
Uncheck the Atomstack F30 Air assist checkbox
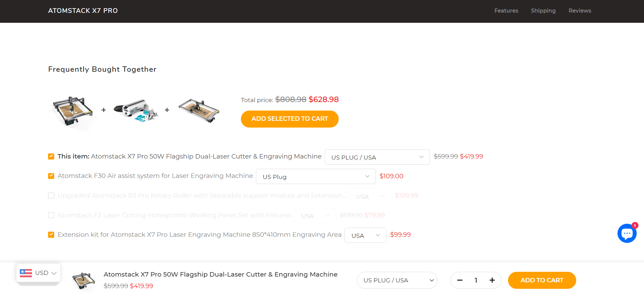coord(51,176)
